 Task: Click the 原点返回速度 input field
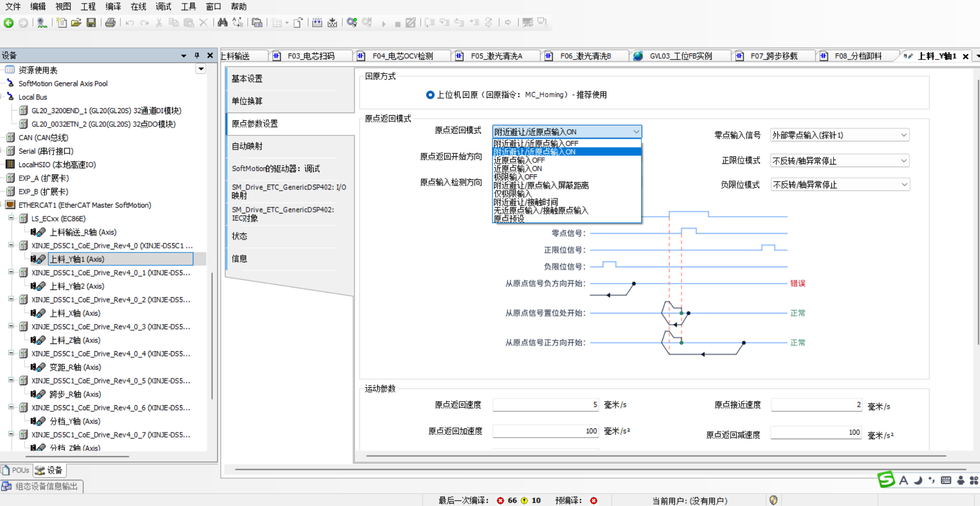pos(545,405)
